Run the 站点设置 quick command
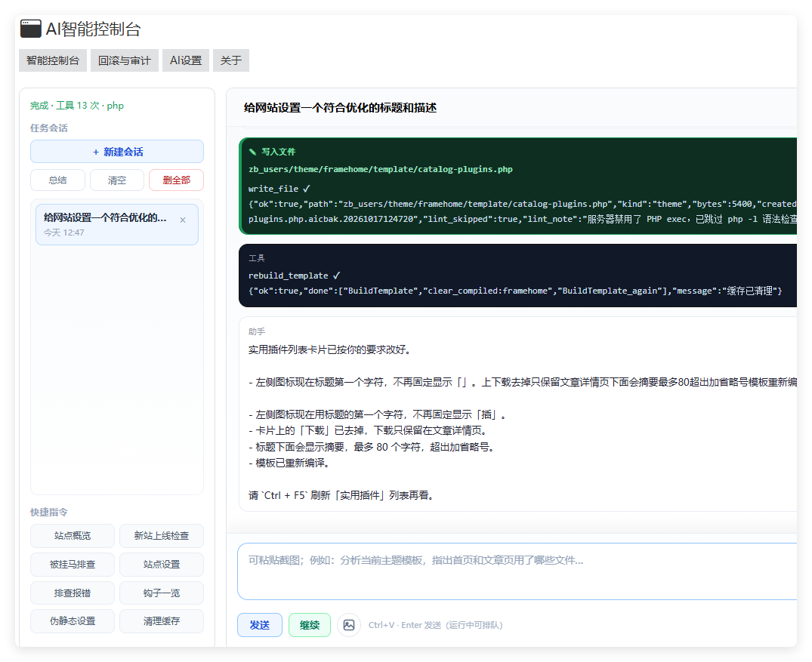812x662 pixels. [162, 564]
